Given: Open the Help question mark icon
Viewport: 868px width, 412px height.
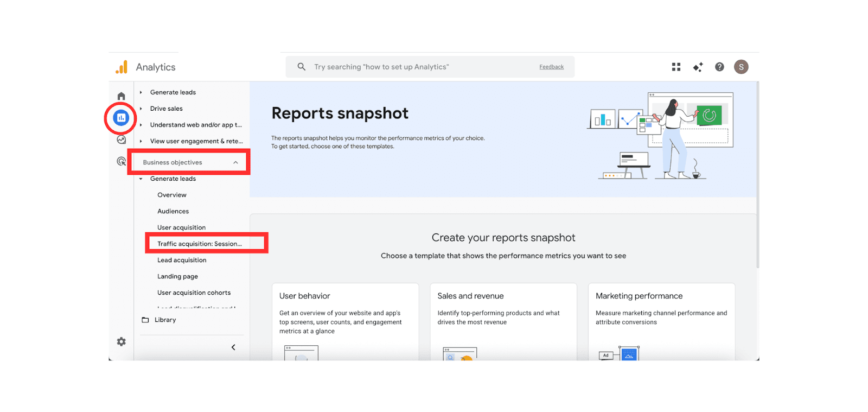Looking at the screenshot, I should click(719, 67).
